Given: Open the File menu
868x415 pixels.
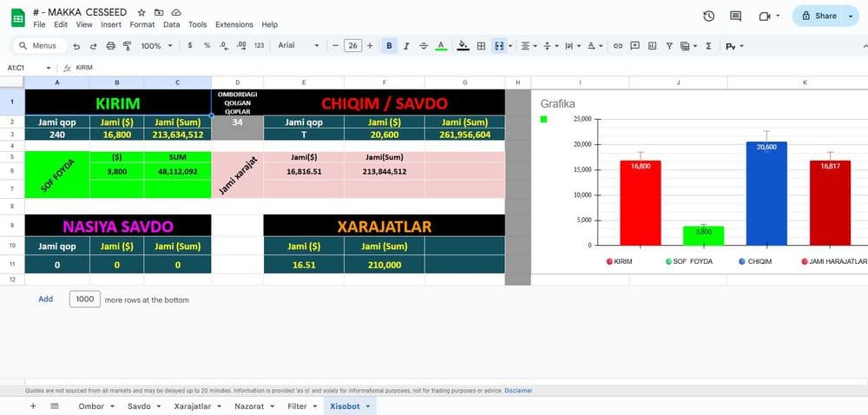Looking at the screenshot, I should point(39,24).
